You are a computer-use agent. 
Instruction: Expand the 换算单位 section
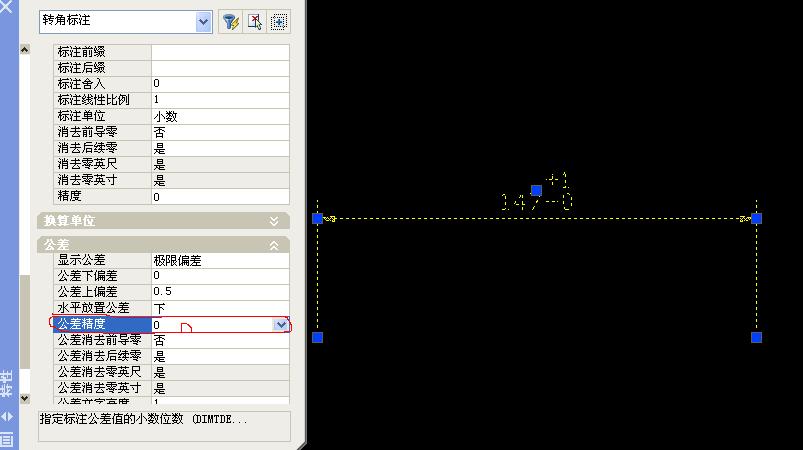click(274, 221)
